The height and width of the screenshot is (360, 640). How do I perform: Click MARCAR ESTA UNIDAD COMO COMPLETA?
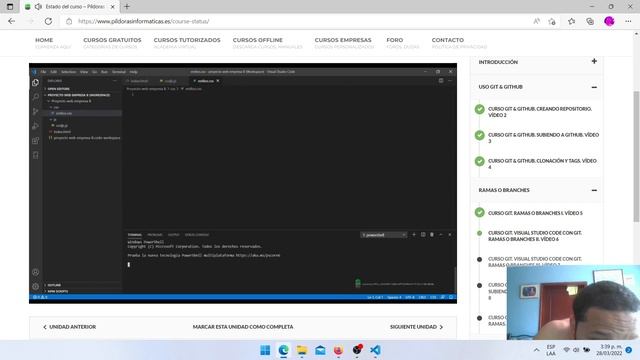coord(243,327)
